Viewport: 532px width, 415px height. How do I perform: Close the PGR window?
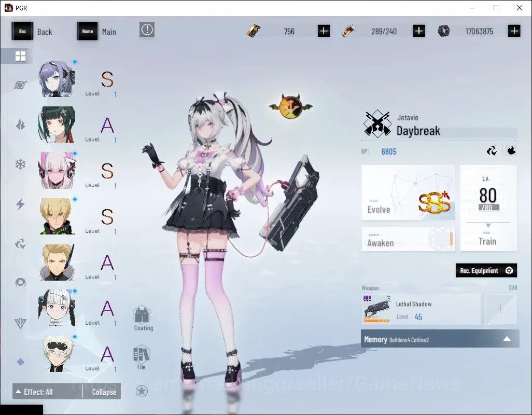[x=520, y=8]
